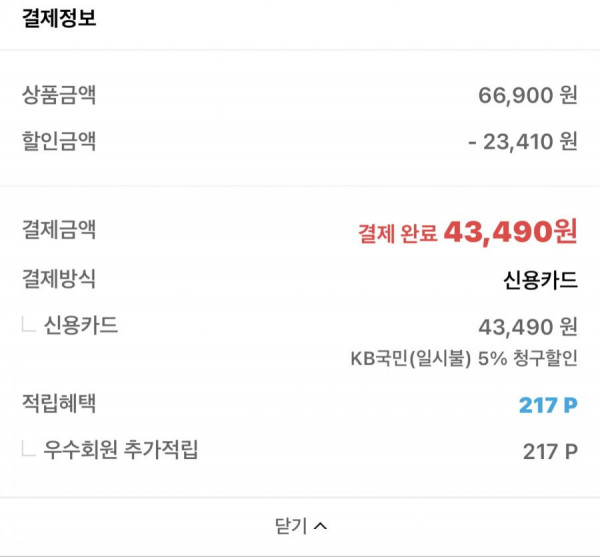Click the gray 217 P bonus points
The image size is (600, 557).
[x=550, y=451]
